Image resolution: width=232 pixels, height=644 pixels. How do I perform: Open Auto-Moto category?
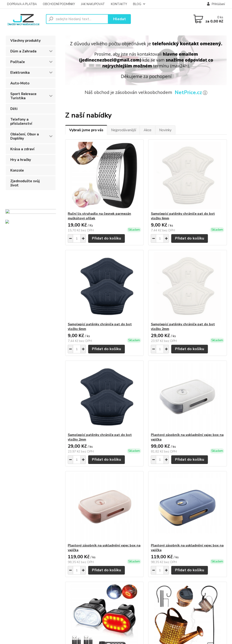click(x=20, y=83)
